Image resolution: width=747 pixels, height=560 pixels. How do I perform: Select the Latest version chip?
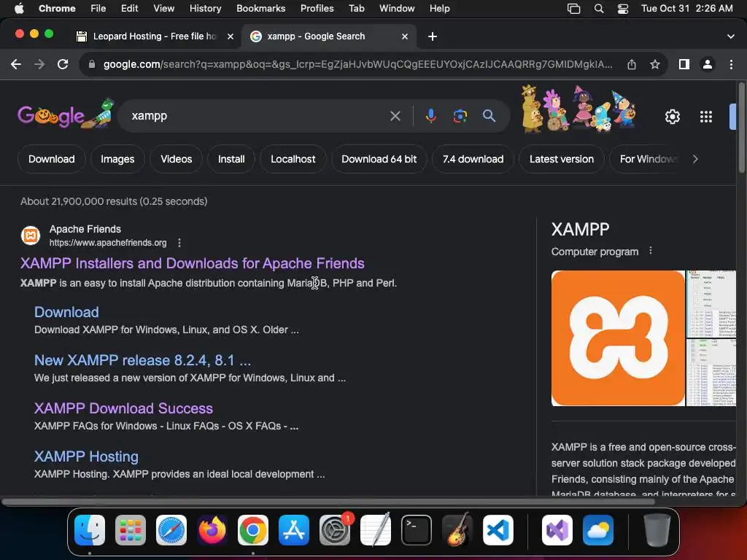click(562, 159)
